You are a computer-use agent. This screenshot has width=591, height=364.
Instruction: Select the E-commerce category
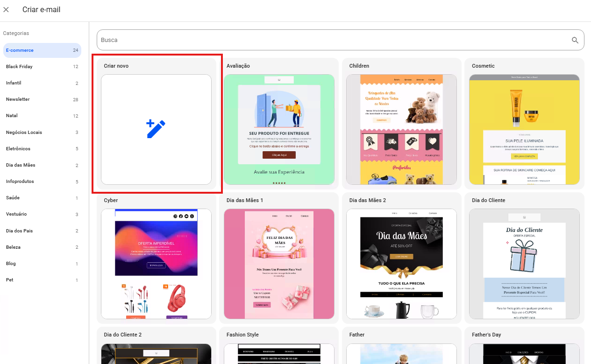(x=42, y=50)
